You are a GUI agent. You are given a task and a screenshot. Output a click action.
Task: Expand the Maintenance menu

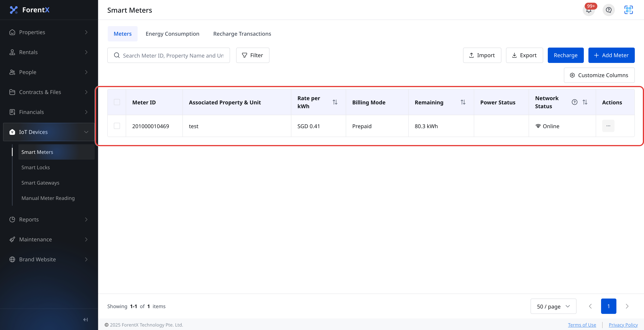click(x=49, y=239)
